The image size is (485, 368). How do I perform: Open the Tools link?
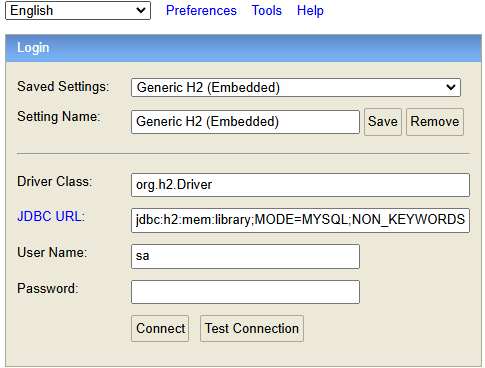(266, 11)
